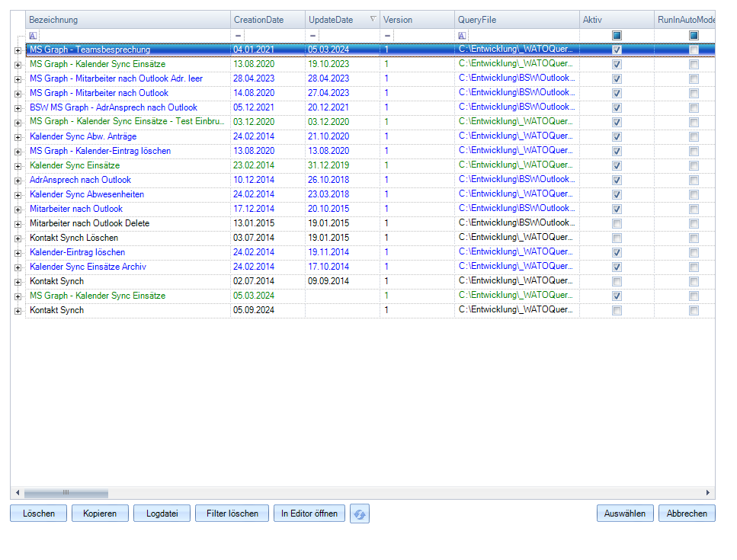Expand the AdrAnsprech nach Outlook row
Viewport: 737px width, 560px height.
tap(18, 181)
